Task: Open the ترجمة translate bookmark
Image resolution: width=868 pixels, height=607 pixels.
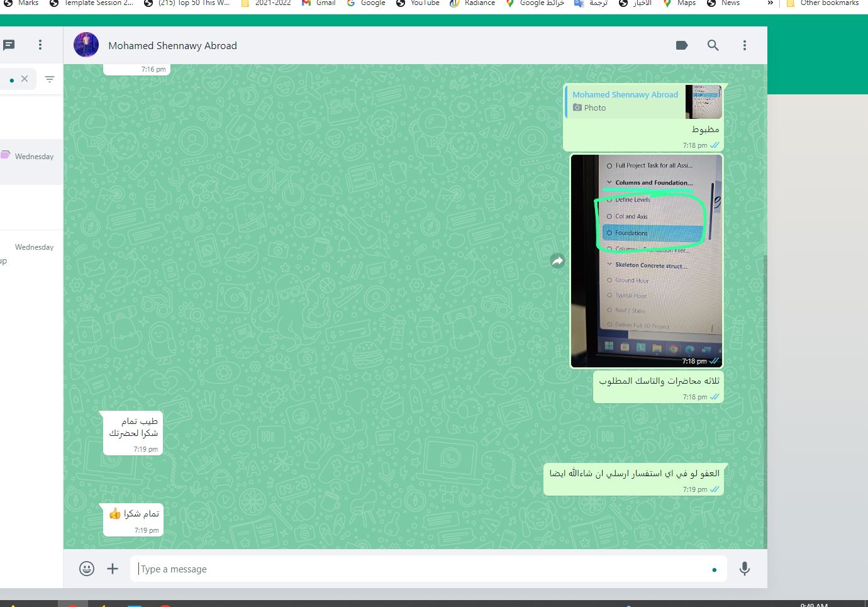Action: pos(591,3)
